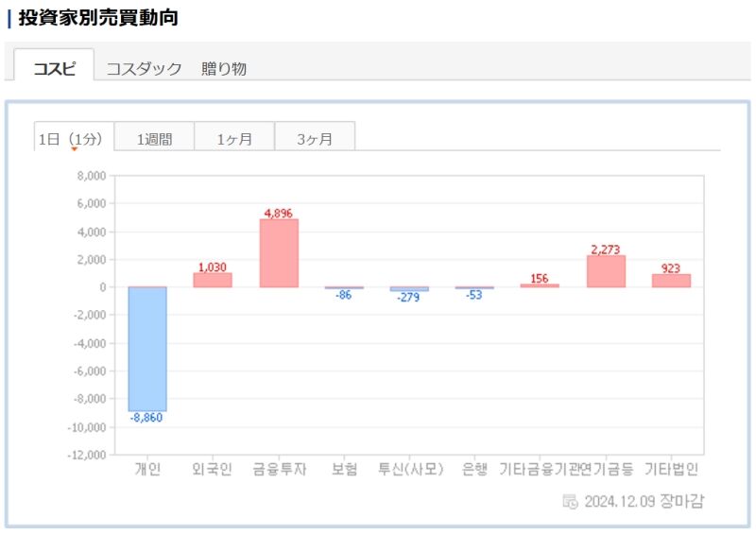Viewport: 756px width, 535px height.
Task: Click the 기타법인 red bar
Action: 671,281
